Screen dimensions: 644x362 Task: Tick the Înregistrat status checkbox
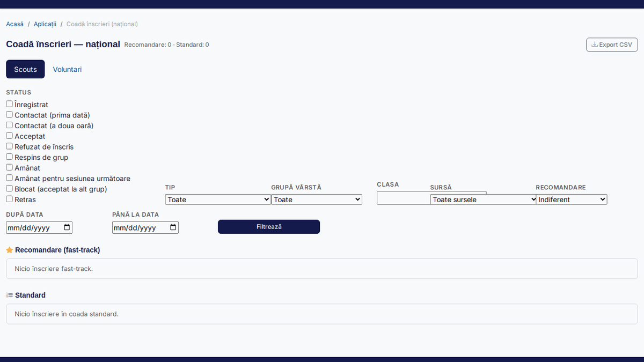click(x=9, y=104)
